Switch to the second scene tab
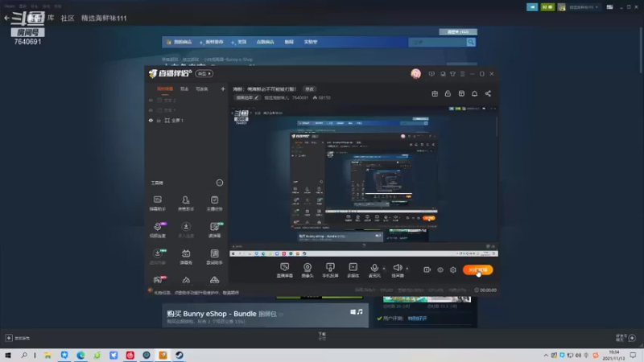Screen dimensions: 644x362 (184, 89)
